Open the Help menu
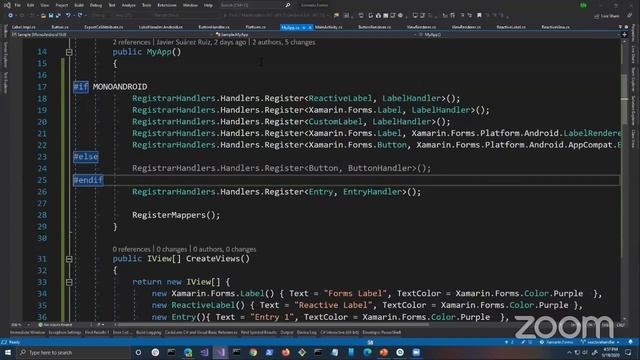Viewport: 640px width, 360px height. click(208, 5)
